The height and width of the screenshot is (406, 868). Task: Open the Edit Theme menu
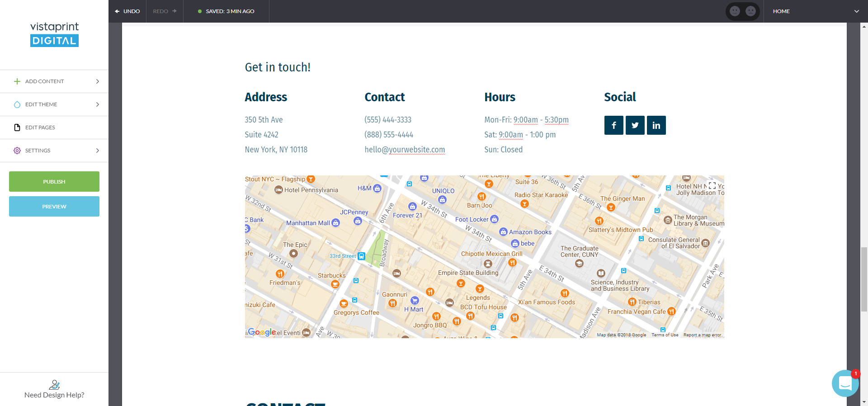point(54,104)
